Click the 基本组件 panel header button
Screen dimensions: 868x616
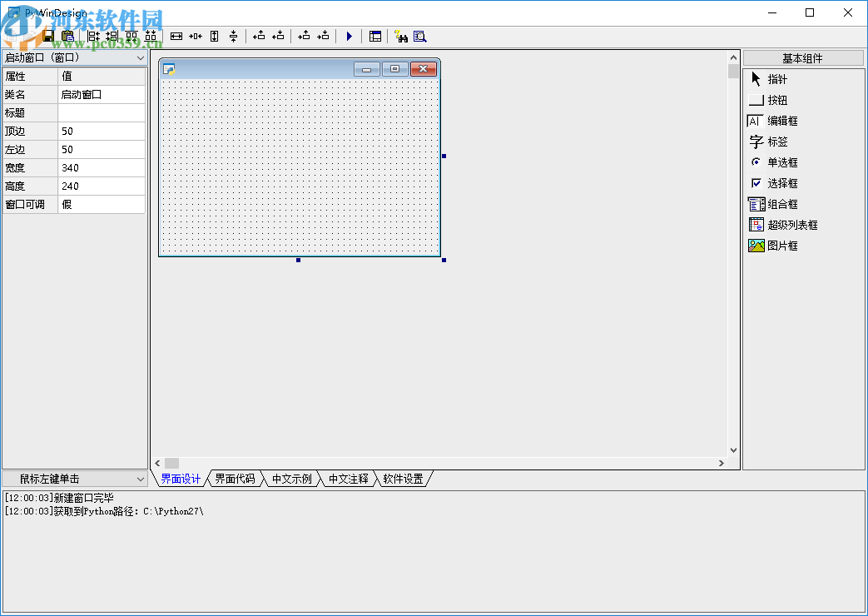click(803, 58)
